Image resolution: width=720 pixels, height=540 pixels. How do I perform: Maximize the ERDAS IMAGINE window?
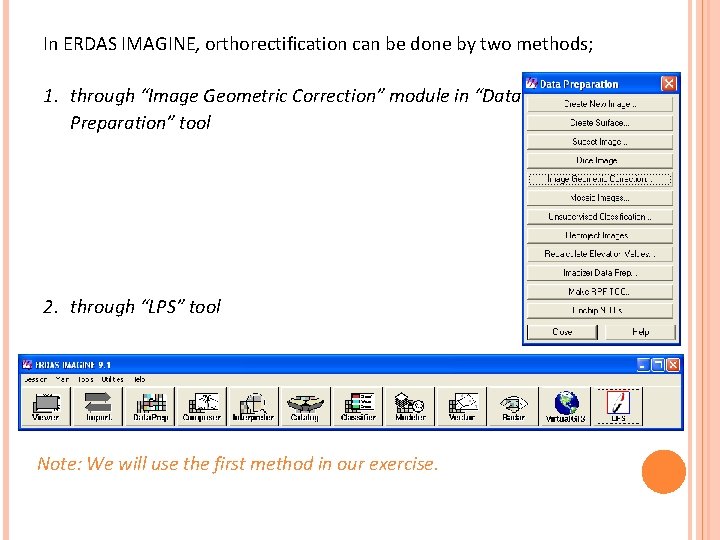pos(658,365)
